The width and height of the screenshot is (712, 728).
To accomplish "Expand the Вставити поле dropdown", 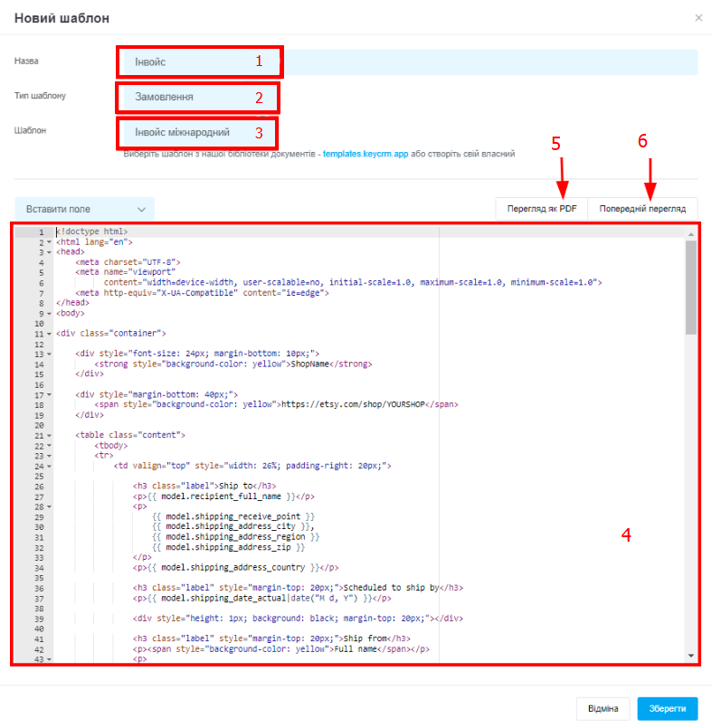I will tap(84, 209).
